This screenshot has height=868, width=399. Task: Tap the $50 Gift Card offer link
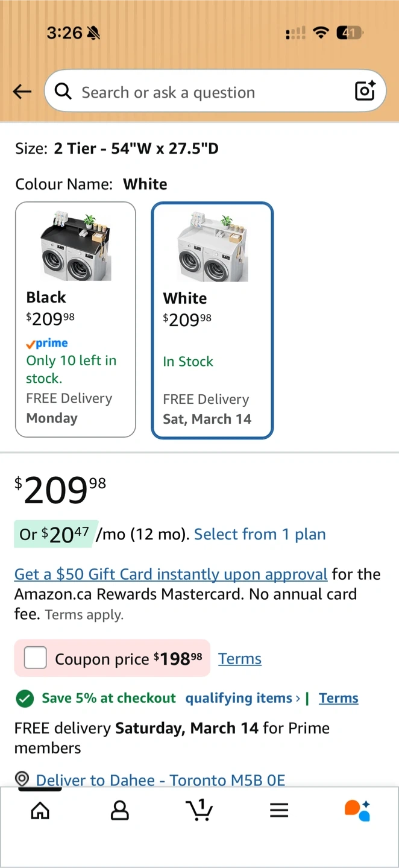171,574
